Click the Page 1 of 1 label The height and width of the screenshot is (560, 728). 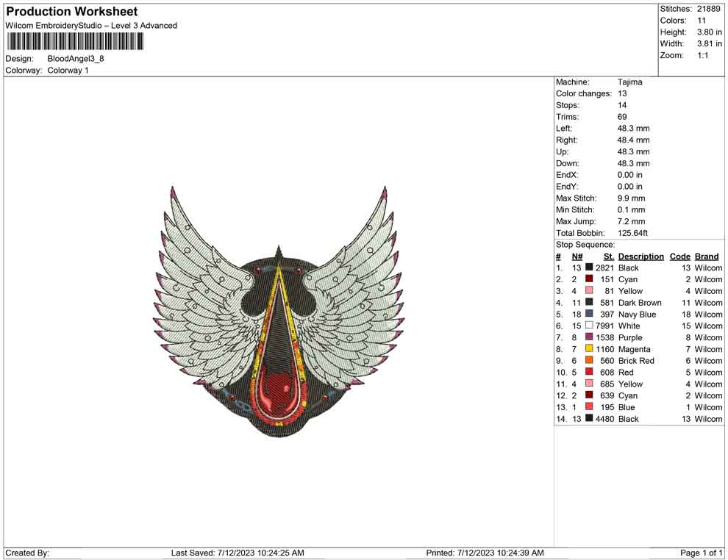701,553
